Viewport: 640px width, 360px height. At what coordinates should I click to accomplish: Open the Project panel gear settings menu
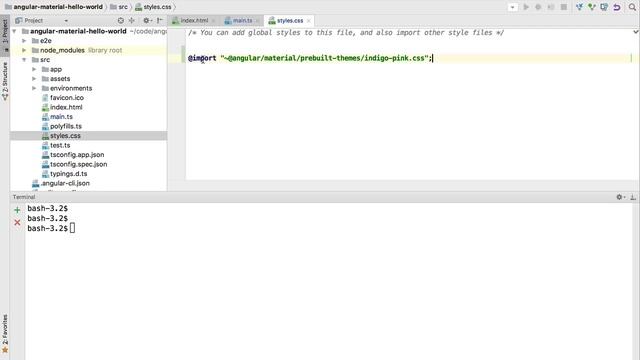(147, 20)
